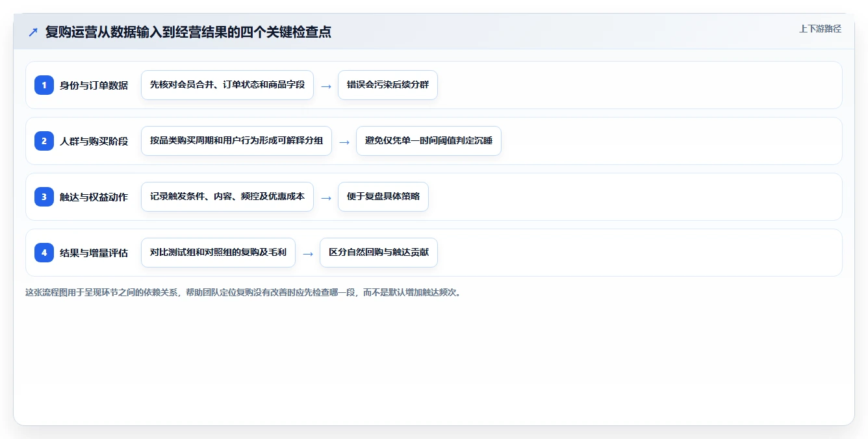This screenshot has height=439, width=868.
Task: Click the number 2 step badge
Action: [44, 141]
